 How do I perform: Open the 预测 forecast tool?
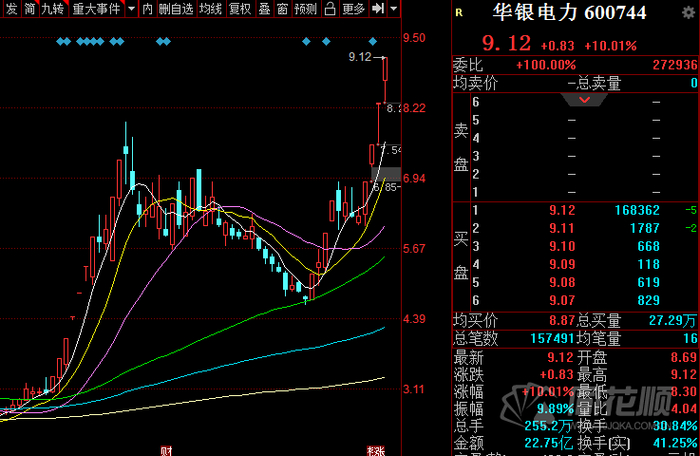[x=305, y=8]
